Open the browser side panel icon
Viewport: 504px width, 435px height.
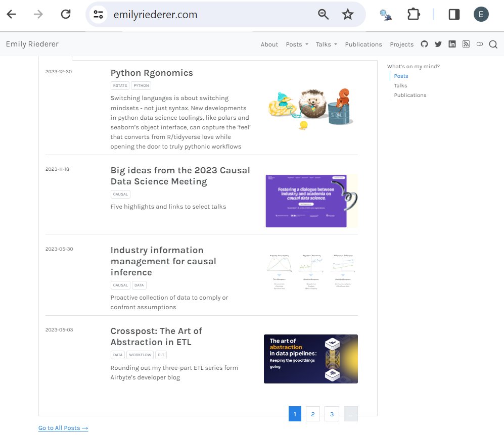point(454,14)
